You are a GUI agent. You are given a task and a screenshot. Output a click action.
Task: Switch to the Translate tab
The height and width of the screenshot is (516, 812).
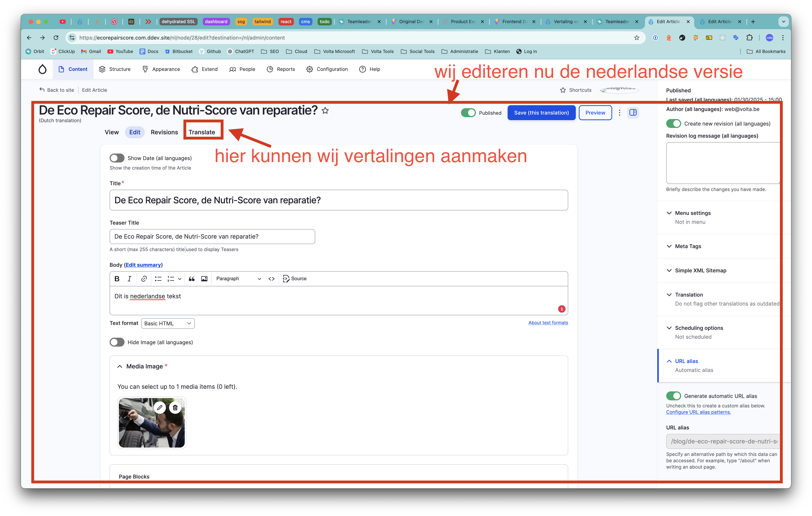202,132
